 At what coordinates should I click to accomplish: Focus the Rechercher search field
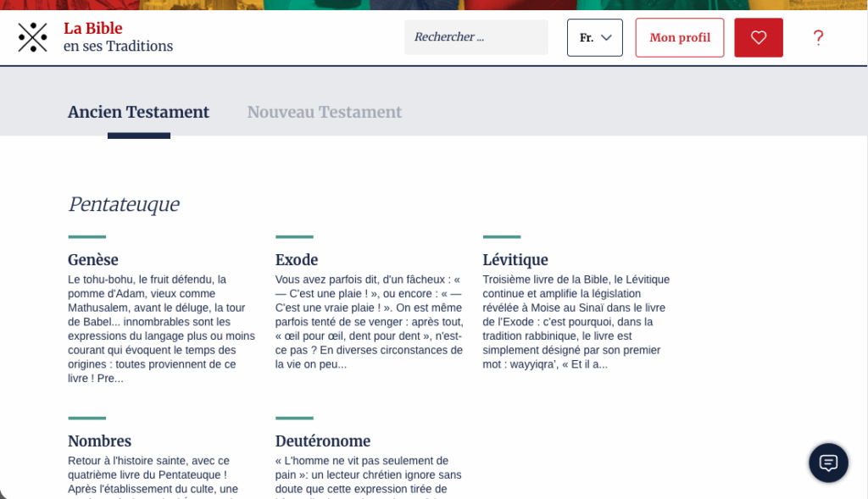pos(476,37)
